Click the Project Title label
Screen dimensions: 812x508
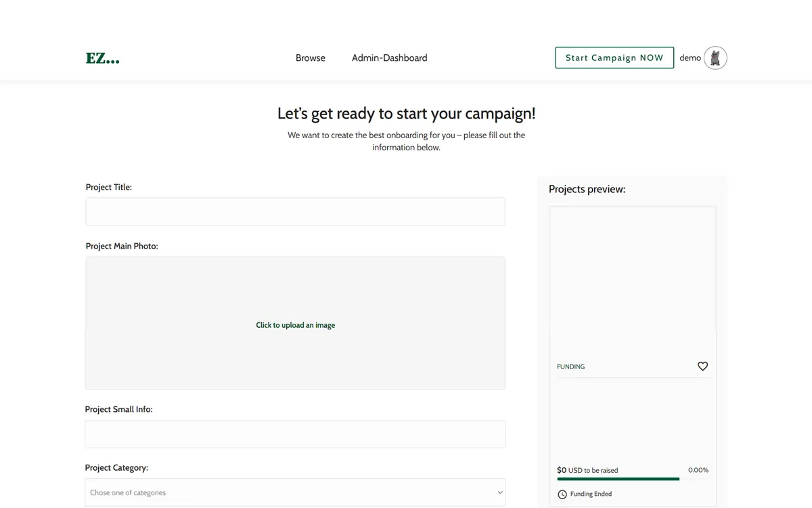[109, 188]
